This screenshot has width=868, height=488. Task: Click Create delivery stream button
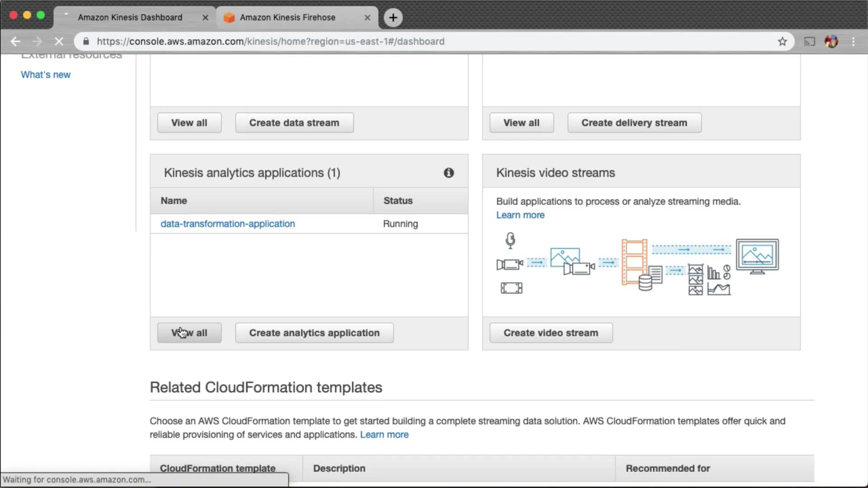634,123
